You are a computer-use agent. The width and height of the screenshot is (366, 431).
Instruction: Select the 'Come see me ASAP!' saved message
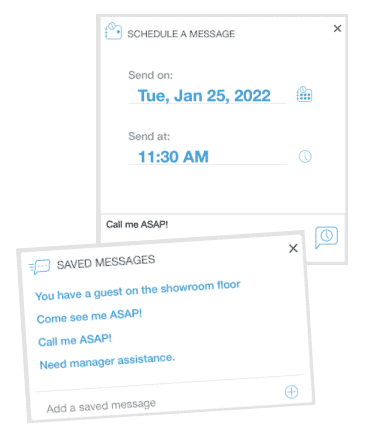(x=89, y=316)
